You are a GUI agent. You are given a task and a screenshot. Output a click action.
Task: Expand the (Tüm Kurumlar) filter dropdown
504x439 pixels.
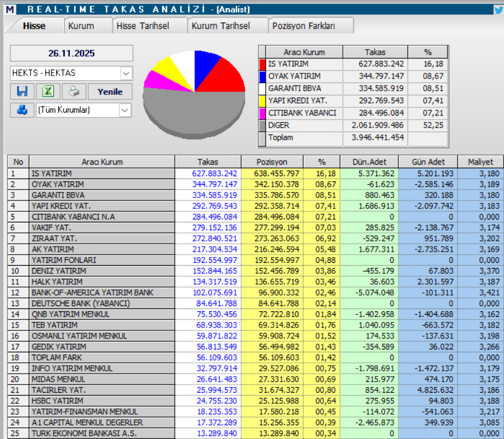click(125, 110)
